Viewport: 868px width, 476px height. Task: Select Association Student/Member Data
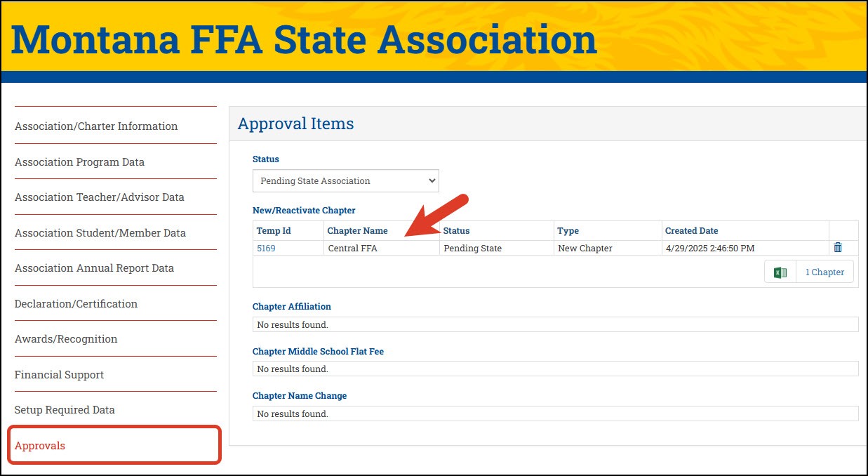click(100, 233)
